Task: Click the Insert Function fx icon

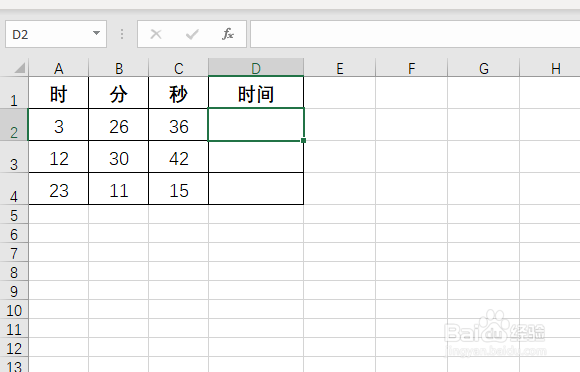Action: click(228, 34)
